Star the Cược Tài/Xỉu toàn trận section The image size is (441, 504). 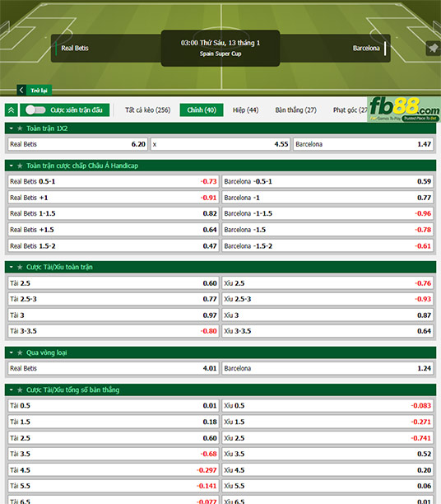[20, 267]
